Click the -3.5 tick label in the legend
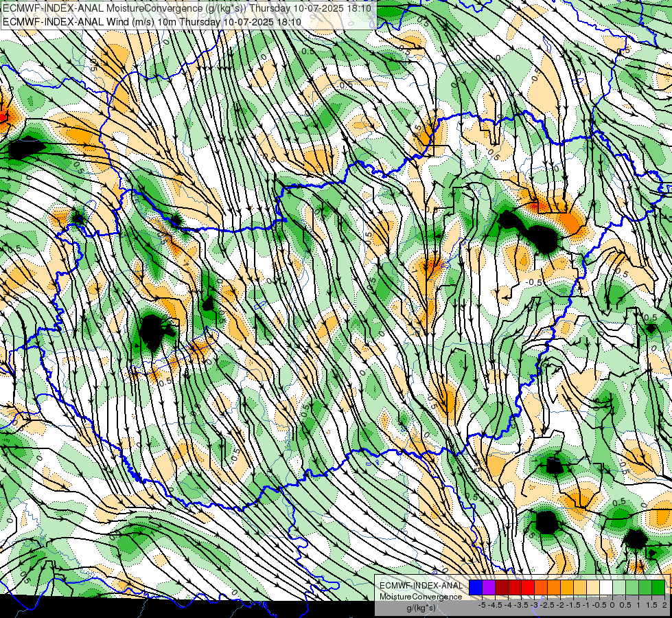This screenshot has height=618, width=672. tap(521, 605)
